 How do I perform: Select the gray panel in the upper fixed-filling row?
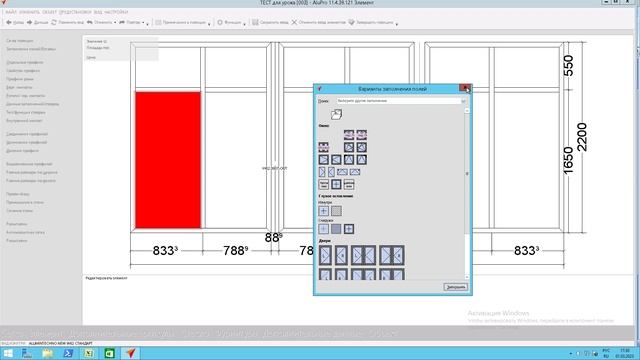[x=336, y=211]
